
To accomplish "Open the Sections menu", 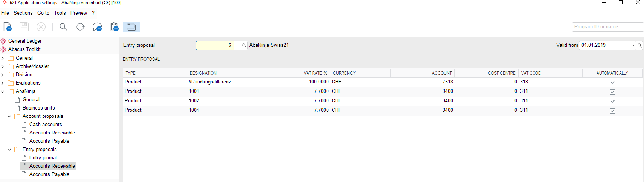I will [x=23, y=13].
